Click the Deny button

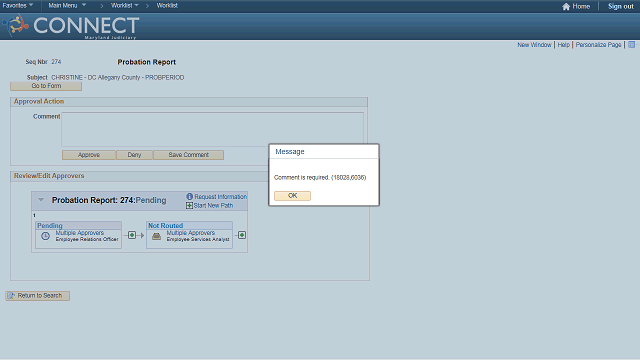134,155
